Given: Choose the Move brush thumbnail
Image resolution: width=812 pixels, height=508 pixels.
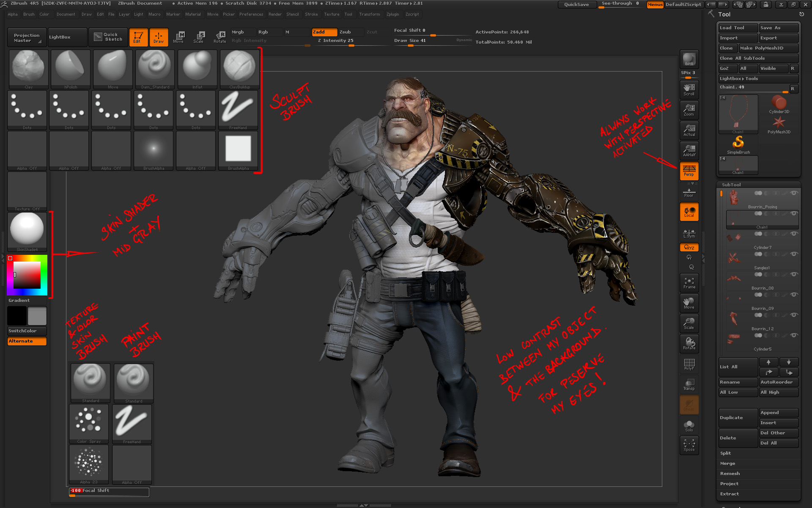Looking at the screenshot, I should tap(113, 69).
